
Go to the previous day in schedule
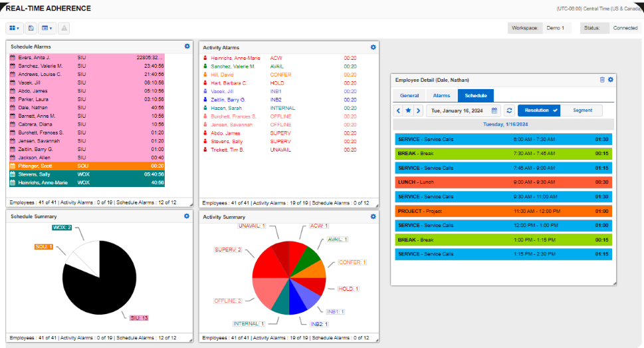[398, 110]
